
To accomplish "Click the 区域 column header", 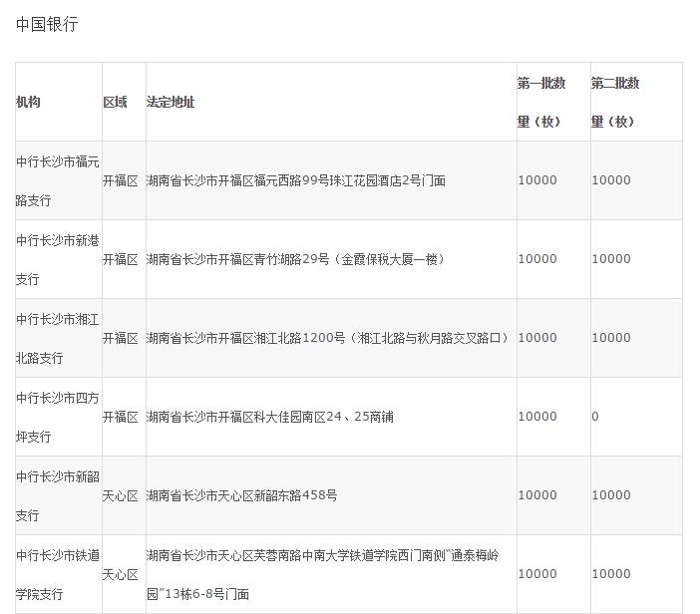I will pos(116,103).
